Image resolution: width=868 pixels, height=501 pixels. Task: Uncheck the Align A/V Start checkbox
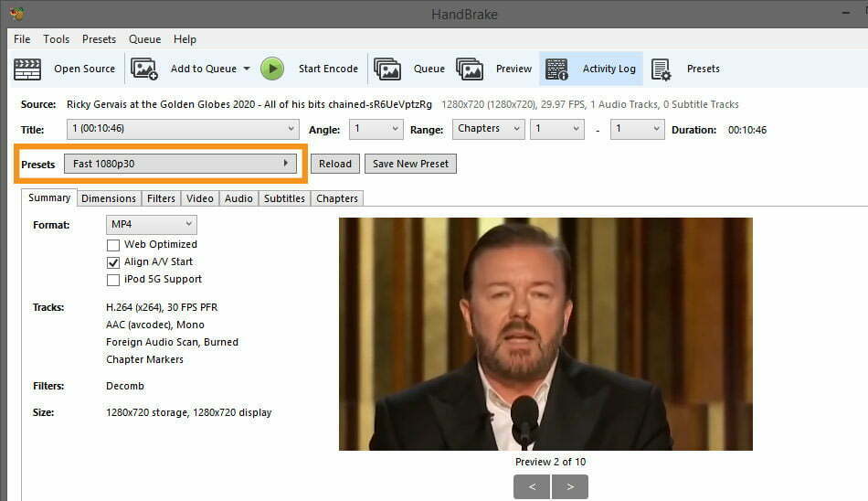(113, 262)
